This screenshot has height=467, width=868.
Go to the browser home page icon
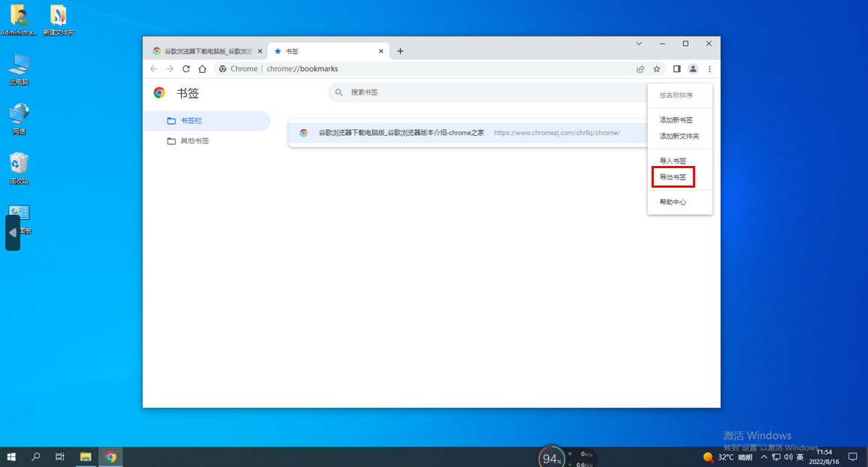click(x=202, y=69)
